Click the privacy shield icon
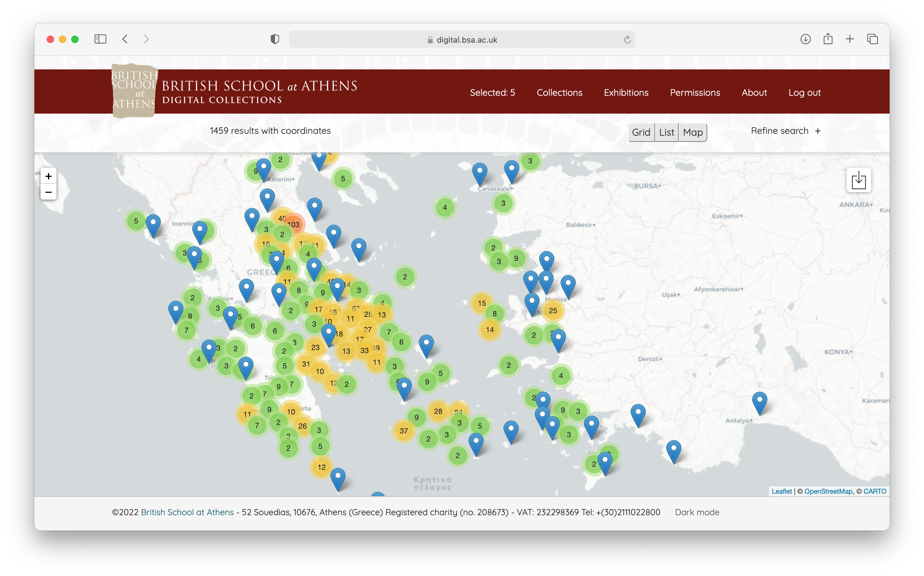Screen dimensions: 924x576 (x=275, y=39)
